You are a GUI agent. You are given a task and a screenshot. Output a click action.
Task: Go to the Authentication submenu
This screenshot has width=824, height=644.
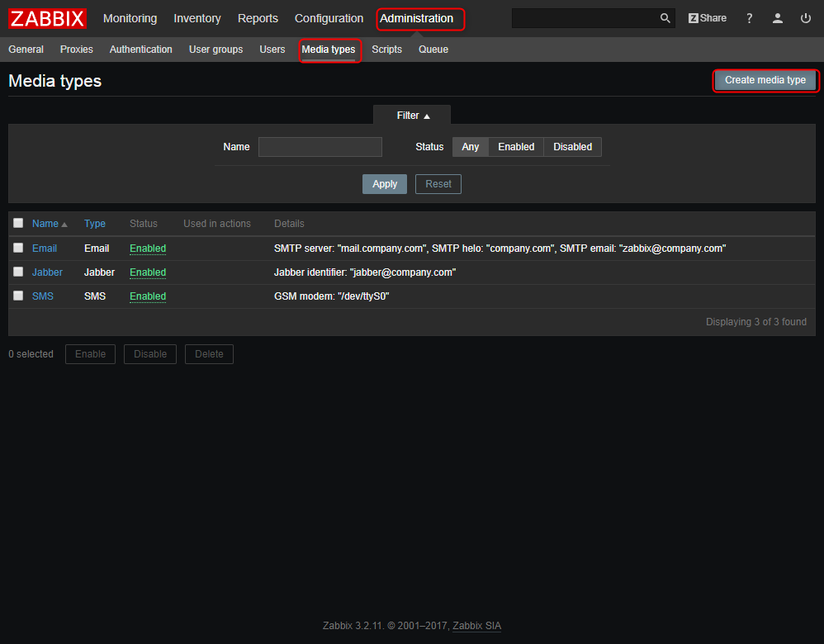(141, 50)
